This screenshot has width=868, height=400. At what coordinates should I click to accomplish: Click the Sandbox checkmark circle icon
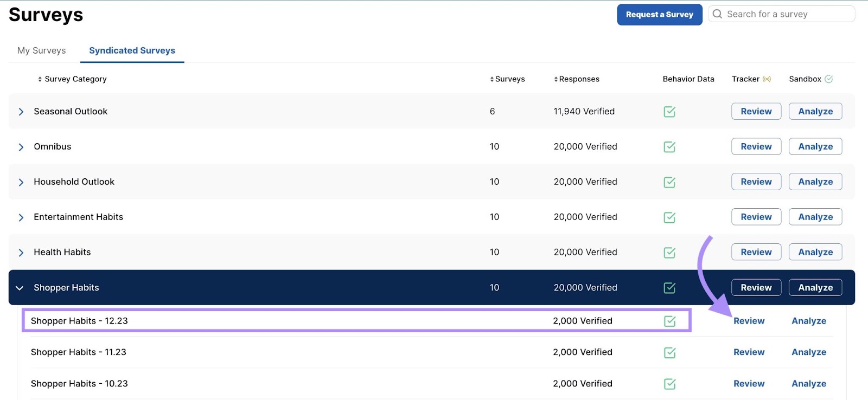(828, 79)
